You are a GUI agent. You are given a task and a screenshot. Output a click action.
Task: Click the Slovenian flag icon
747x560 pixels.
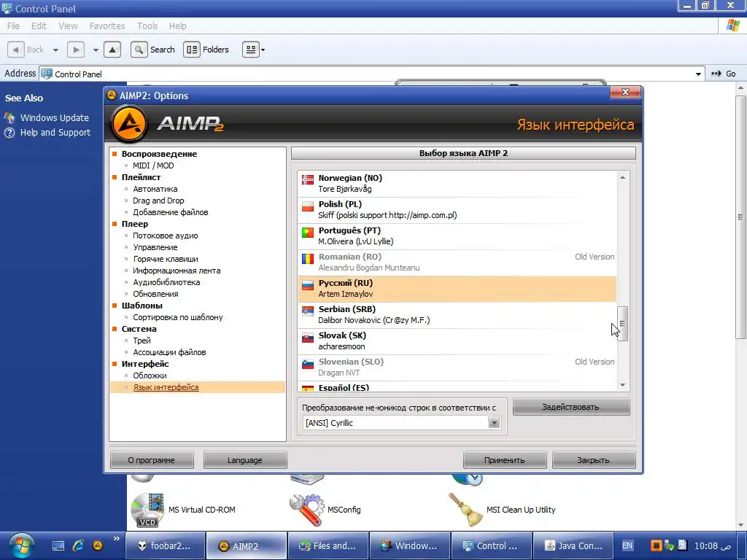(x=308, y=364)
